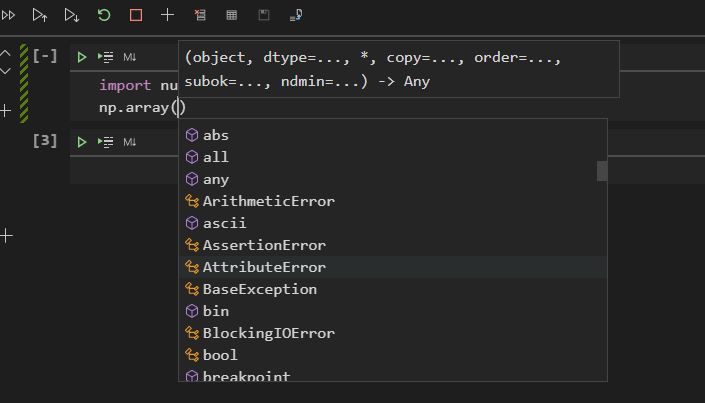705x403 pixels.
Task: Run the cell numbered [3]
Action: (x=82, y=142)
